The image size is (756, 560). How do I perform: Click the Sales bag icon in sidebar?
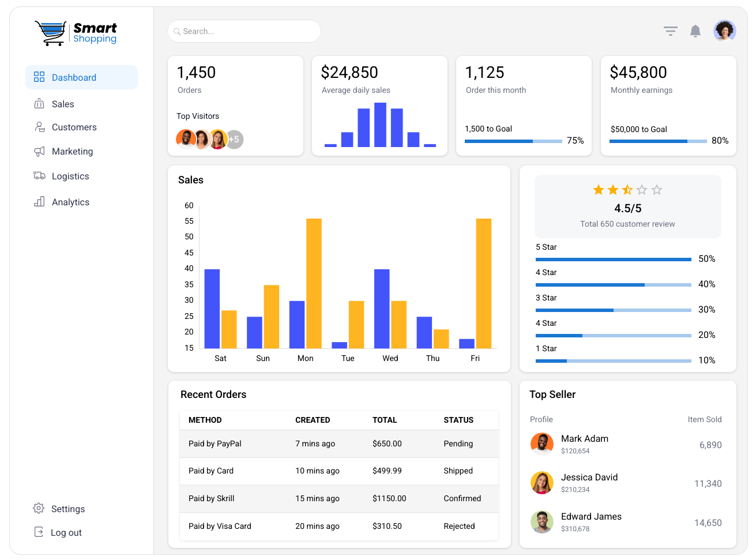[39, 104]
